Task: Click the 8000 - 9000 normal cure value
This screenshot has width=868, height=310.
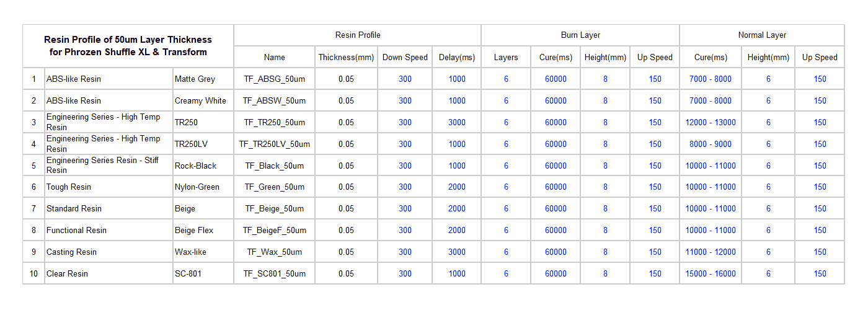Action: click(711, 144)
